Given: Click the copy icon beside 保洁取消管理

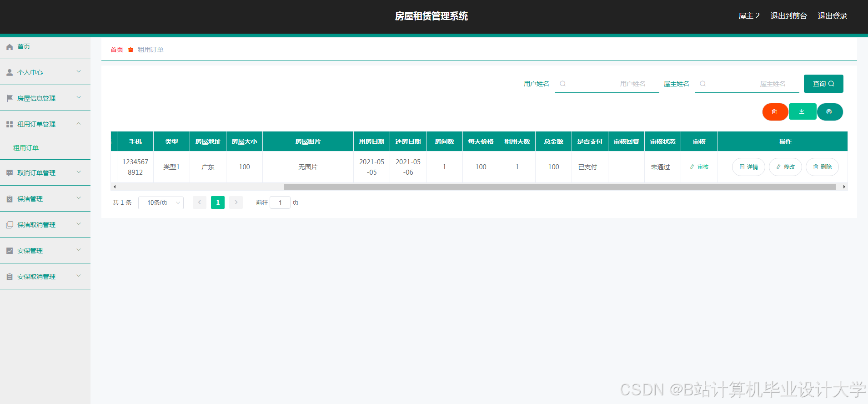Looking at the screenshot, I should (x=10, y=225).
